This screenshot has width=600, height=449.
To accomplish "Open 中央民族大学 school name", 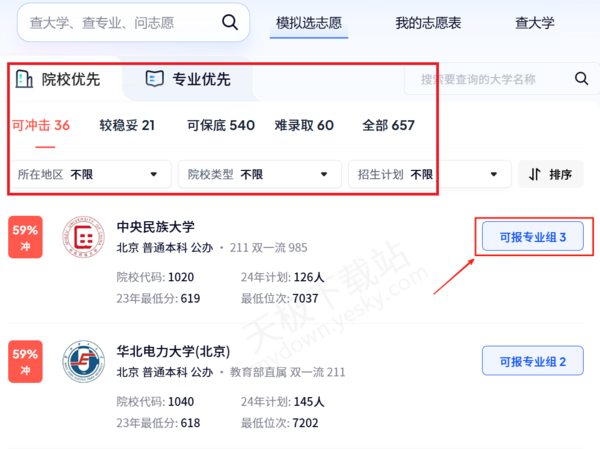I will pyautogui.click(x=155, y=227).
